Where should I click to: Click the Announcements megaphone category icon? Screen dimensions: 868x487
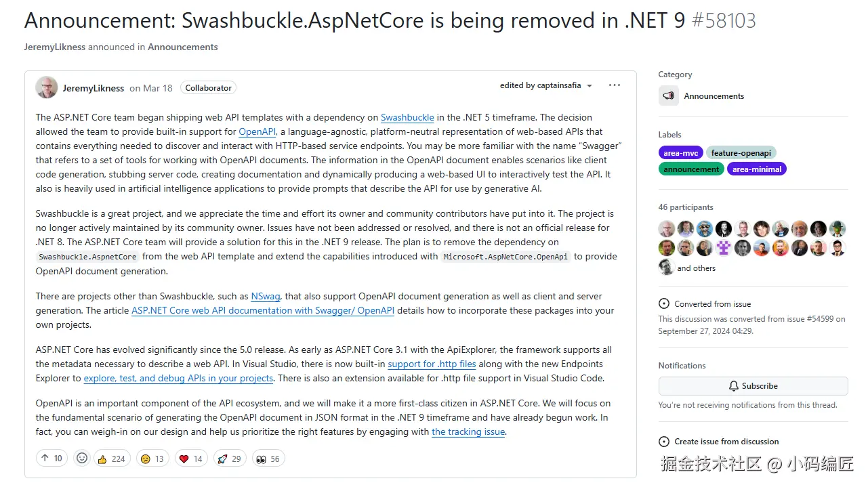[669, 96]
